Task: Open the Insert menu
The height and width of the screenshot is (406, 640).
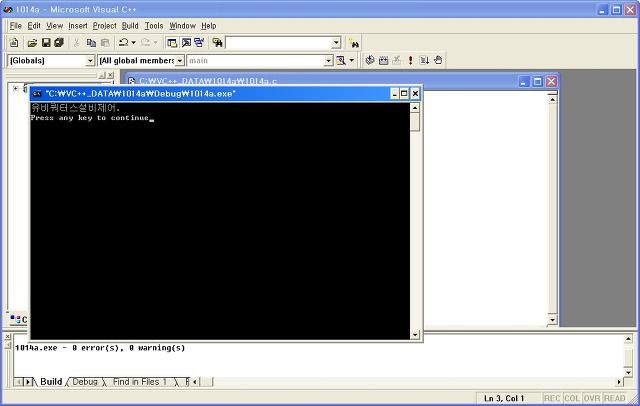Action: [78, 26]
